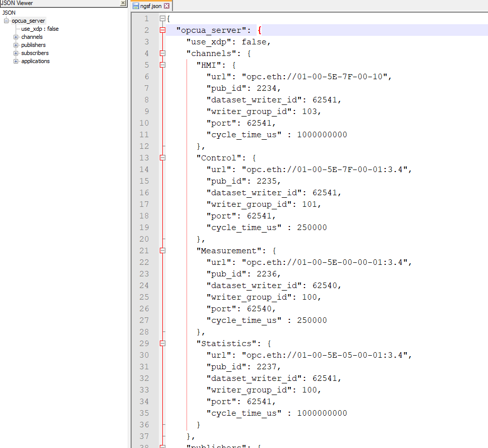488x448 pixels.
Task: Click the closing brace on line 36
Action: (198, 425)
